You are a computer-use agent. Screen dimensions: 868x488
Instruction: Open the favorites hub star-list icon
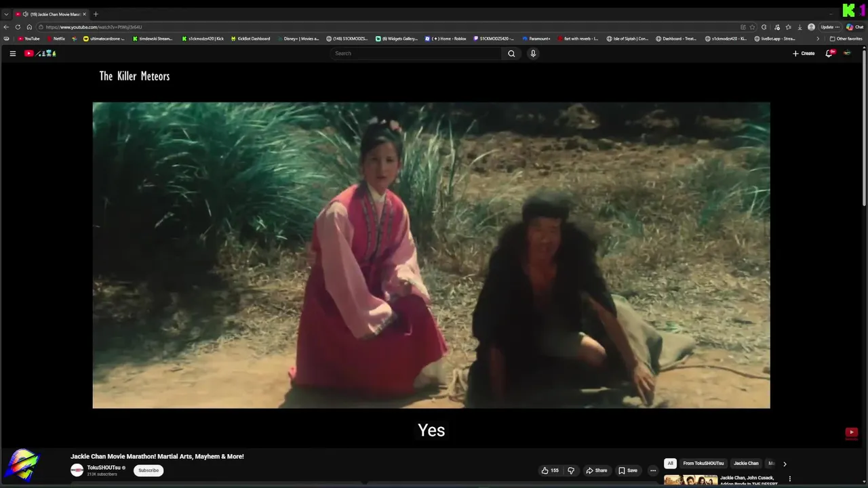pyautogui.click(x=788, y=27)
